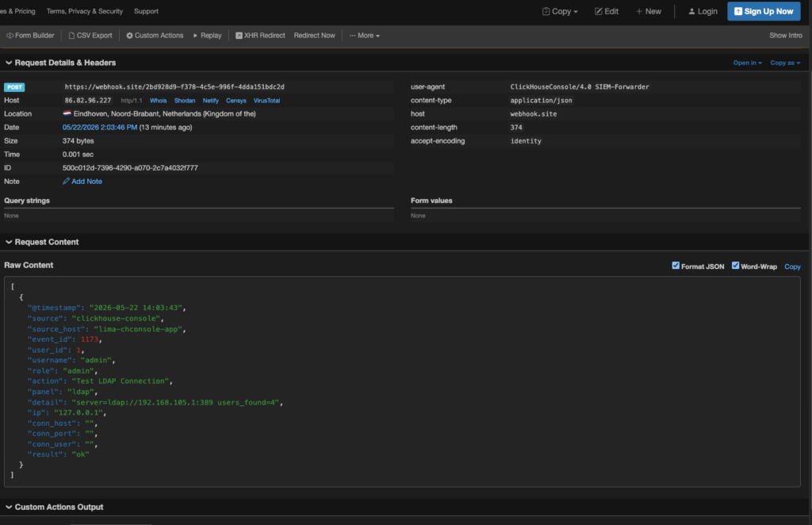Screen dimensions: 812x525
Task: Open Custom Actions settings
Action: [155, 35]
